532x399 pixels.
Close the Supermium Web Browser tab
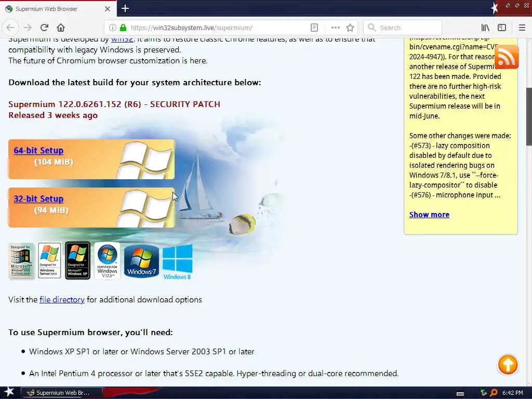coord(108,9)
